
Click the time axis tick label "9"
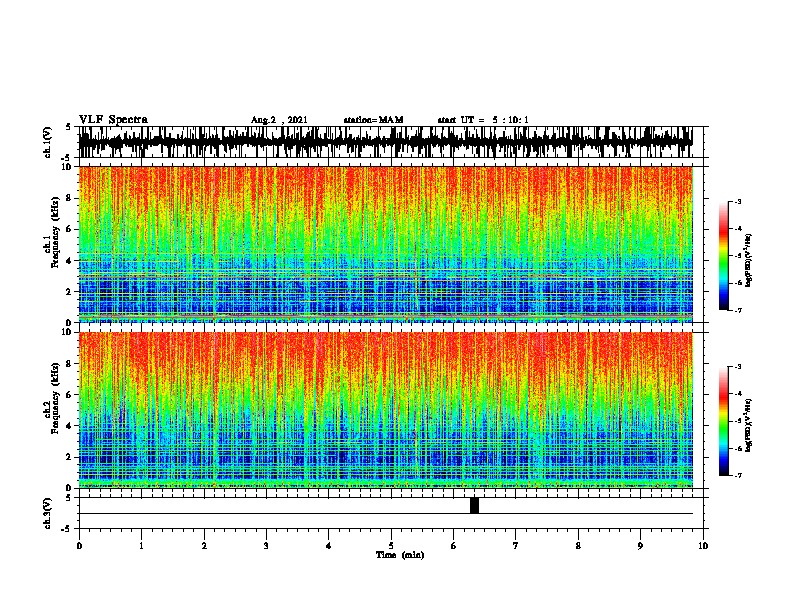[640, 545]
